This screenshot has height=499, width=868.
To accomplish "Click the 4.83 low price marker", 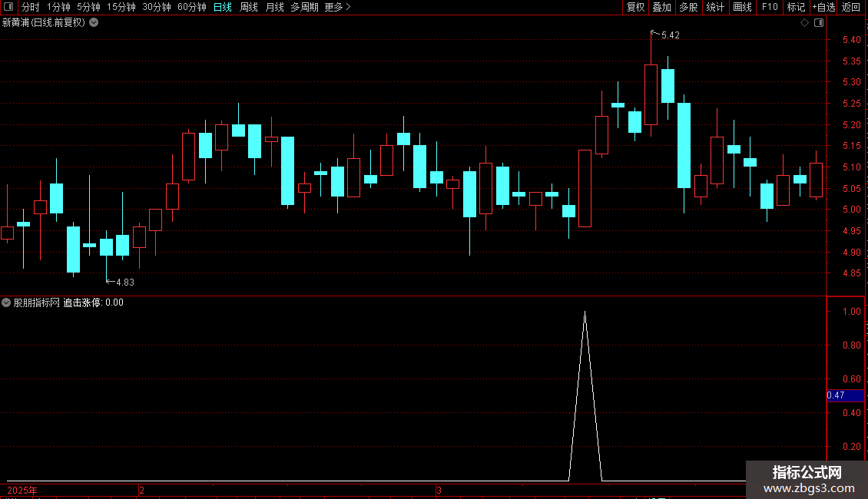I will 125,283.
